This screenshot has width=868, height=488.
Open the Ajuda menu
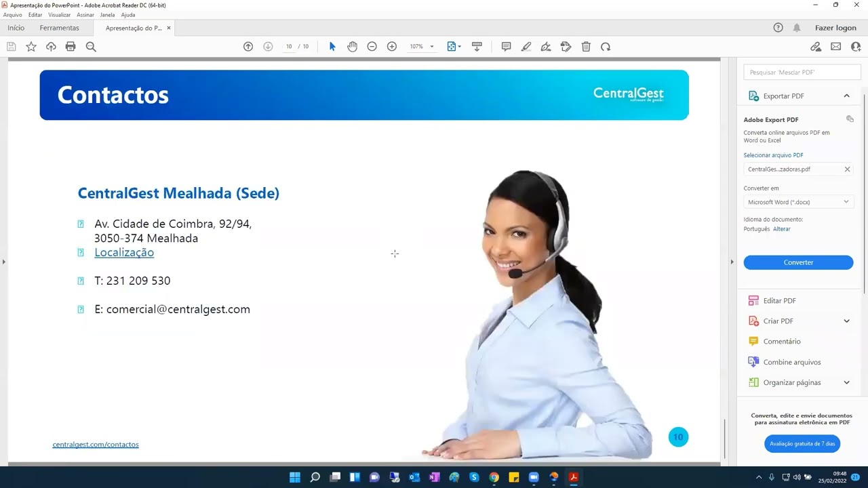[x=128, y=15]
